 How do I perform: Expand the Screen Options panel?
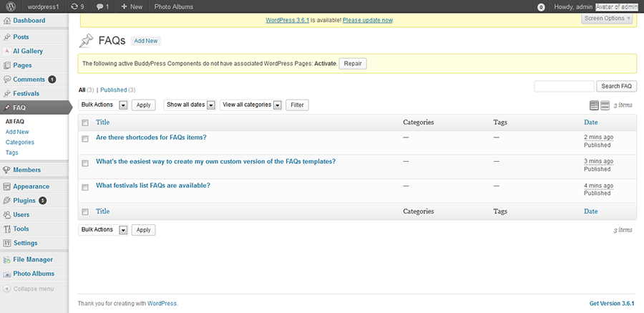(607, 19)
